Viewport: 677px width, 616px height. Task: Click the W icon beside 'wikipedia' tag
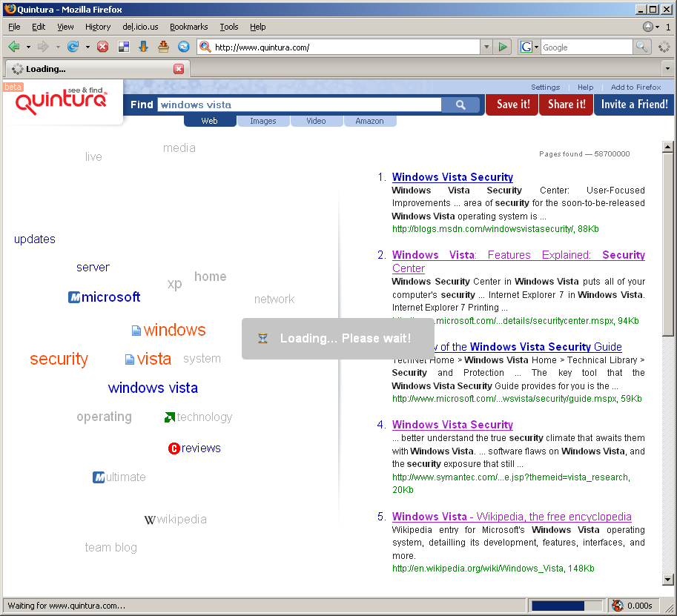(150, 520)
